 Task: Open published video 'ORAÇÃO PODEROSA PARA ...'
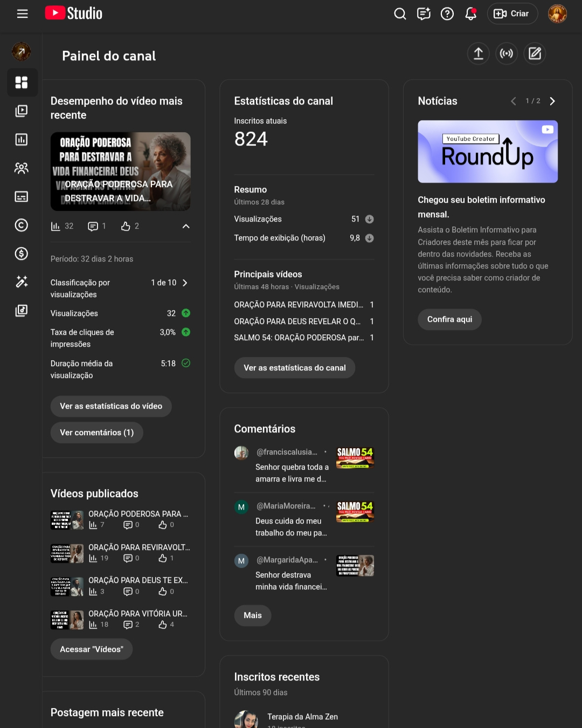[138, 514]
